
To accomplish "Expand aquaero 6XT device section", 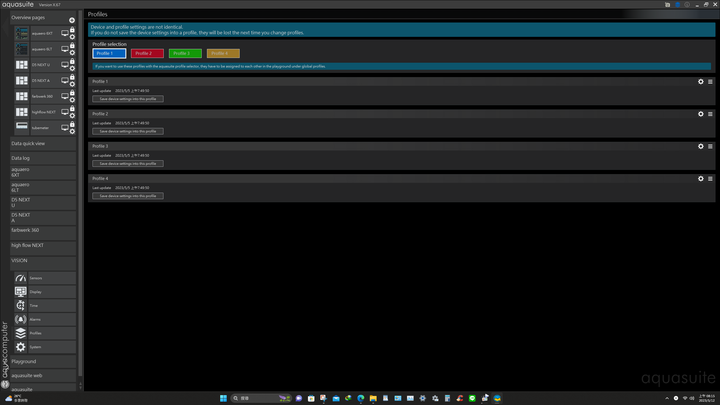I will [43, 173].
